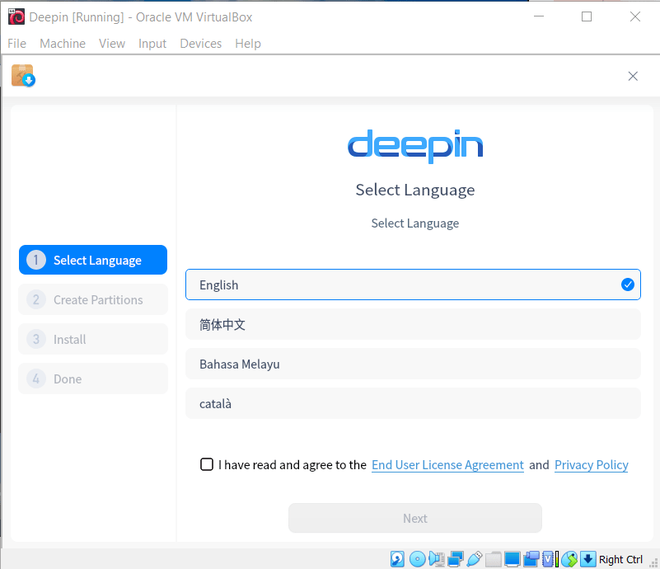The height and width of the screenshot is (569, 660).
Task: Choose the català language option
Action: coord(413,403)
